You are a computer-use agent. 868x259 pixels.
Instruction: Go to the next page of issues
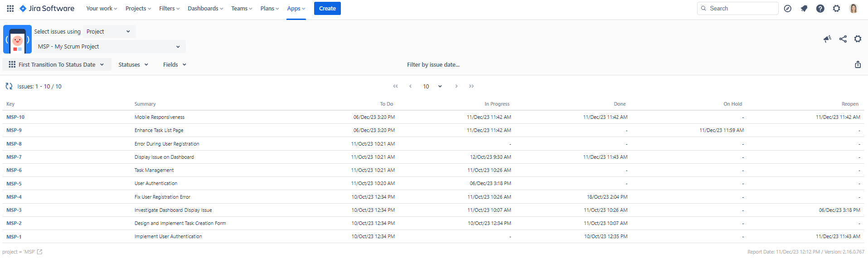(x=456, y=86)
